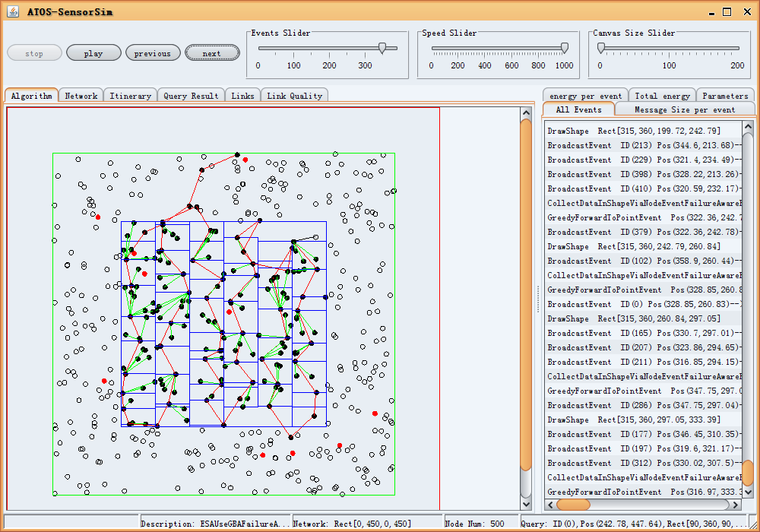Click canvas scrollbar down arrow
This screenshot has width=760, height=532.
point(526,503)
